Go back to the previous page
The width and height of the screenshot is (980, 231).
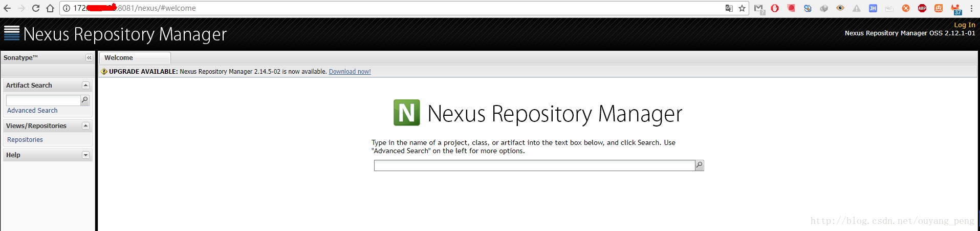click(x=7, y=8)
